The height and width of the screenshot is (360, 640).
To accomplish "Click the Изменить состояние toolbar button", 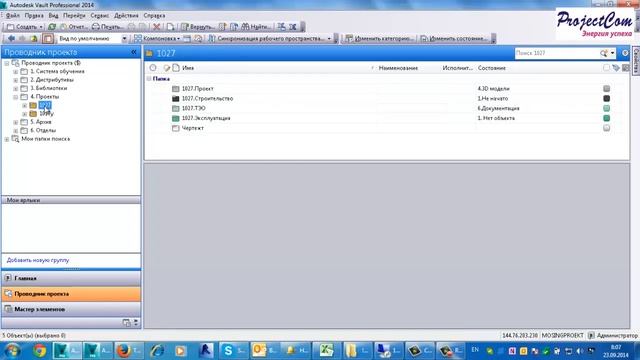I will coord(453,38).
